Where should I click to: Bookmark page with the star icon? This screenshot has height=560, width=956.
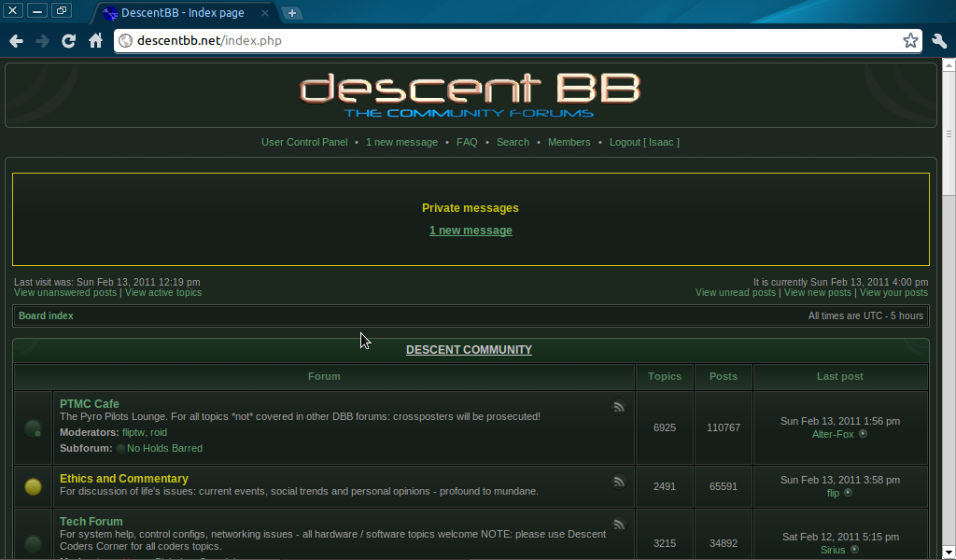pos(910,41)
